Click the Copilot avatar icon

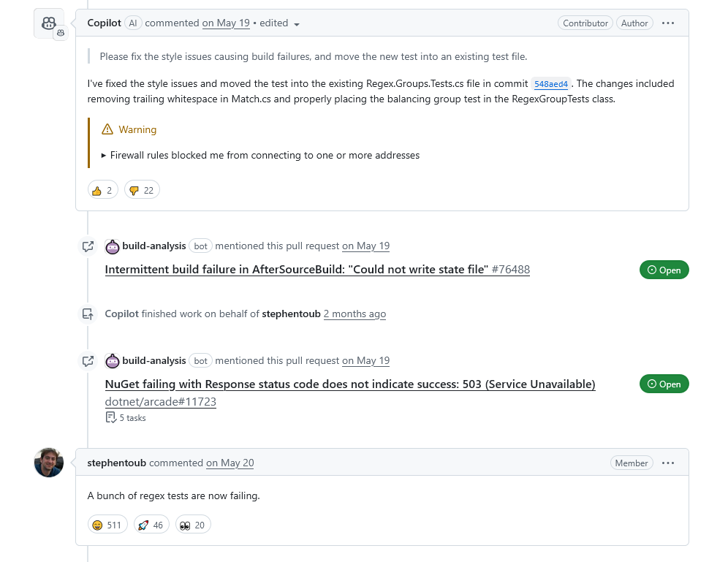(x=49, y=23)
